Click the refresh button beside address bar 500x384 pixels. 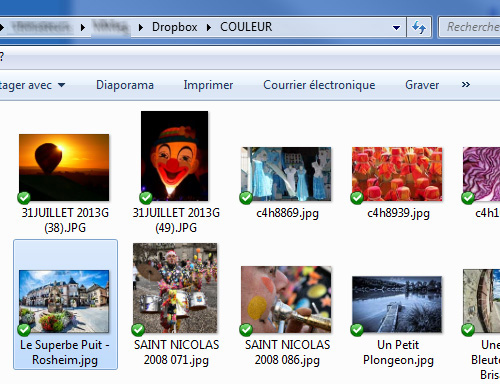coord(419,27)
